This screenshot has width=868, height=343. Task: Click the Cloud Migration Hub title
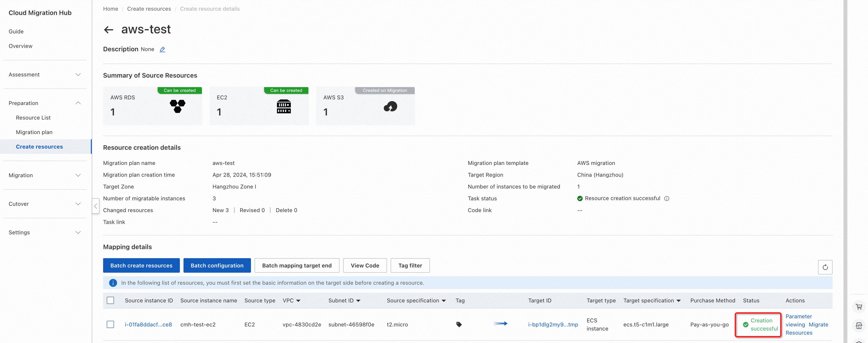click(x=40, y=13)
